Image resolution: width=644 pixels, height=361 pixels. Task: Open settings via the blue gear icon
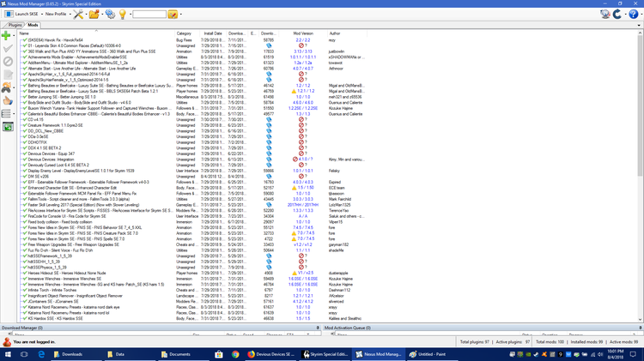click(x=110, y=15)
